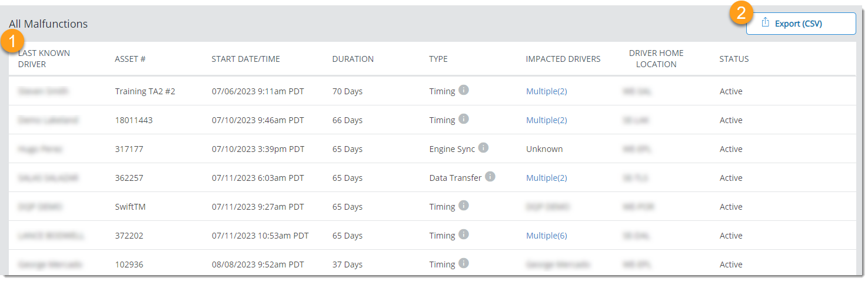Open info icon for Training TA2 #2 Timing
This screenshot has height=281, width=868.
(464, 90)
